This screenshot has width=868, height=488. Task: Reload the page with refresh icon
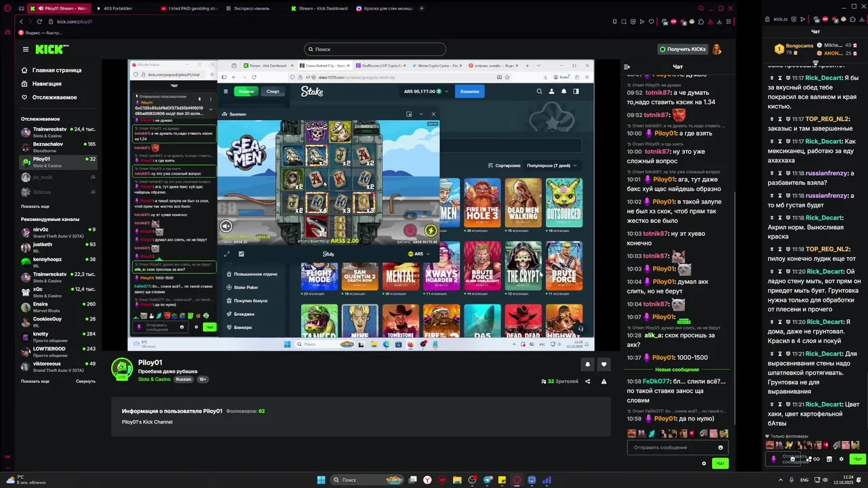tap(39, 22)
